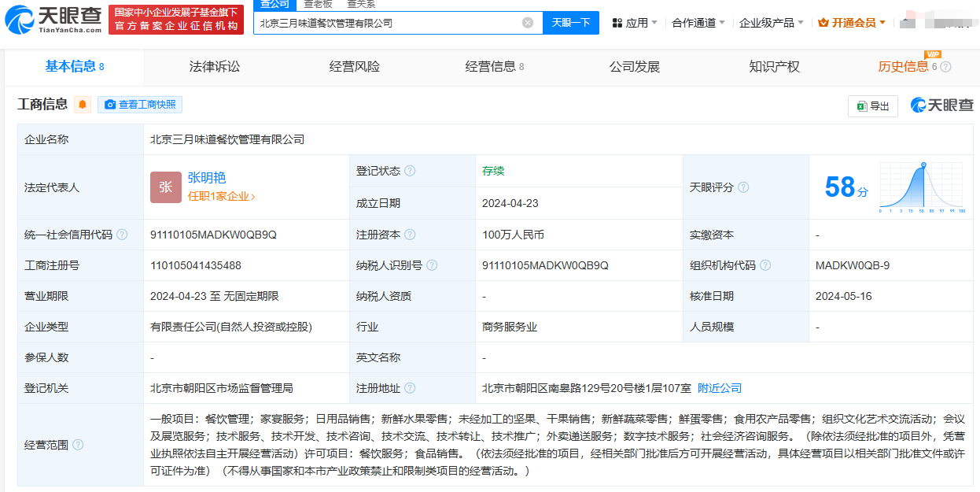Click the 附近公司 link
Screen dimensions: 980x492
click(x=720, y=388)
